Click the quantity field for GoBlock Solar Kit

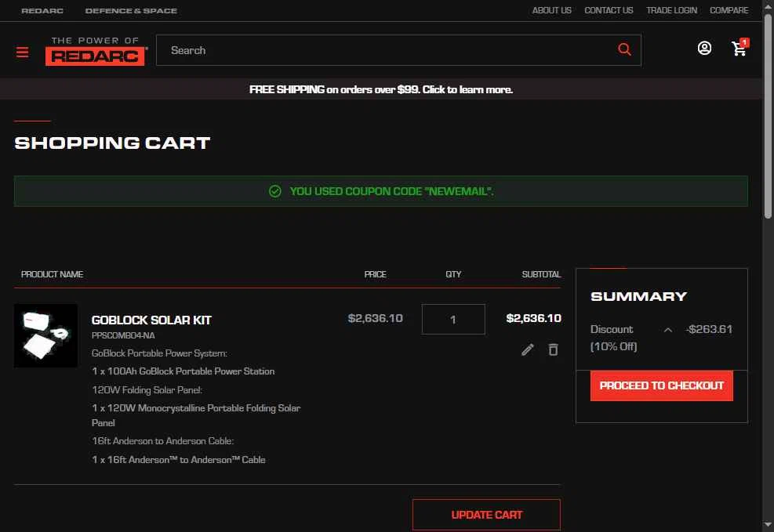click(453, 320)
